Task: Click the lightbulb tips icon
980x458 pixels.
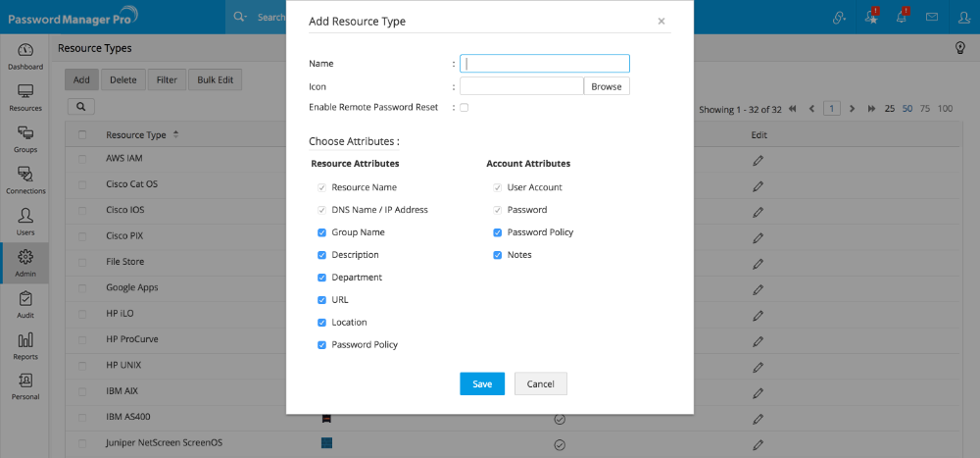Action: pyautogui.click(x=961, y=48)
